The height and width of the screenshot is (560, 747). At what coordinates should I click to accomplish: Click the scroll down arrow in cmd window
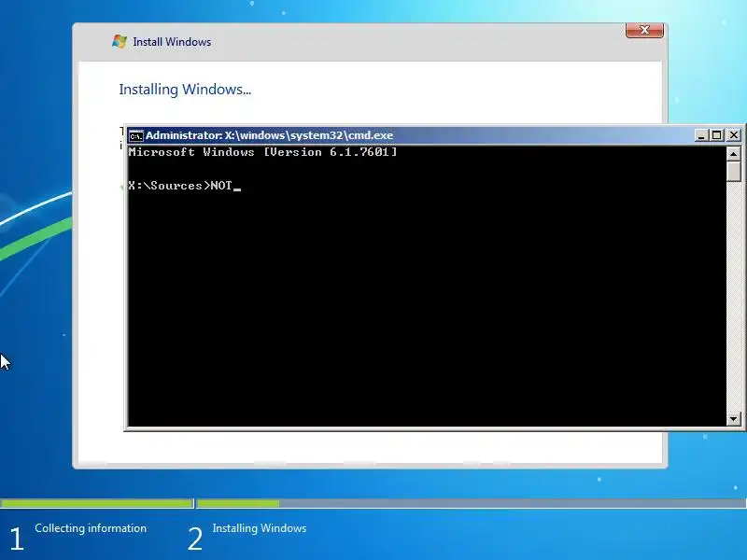(x=734, y=419)
